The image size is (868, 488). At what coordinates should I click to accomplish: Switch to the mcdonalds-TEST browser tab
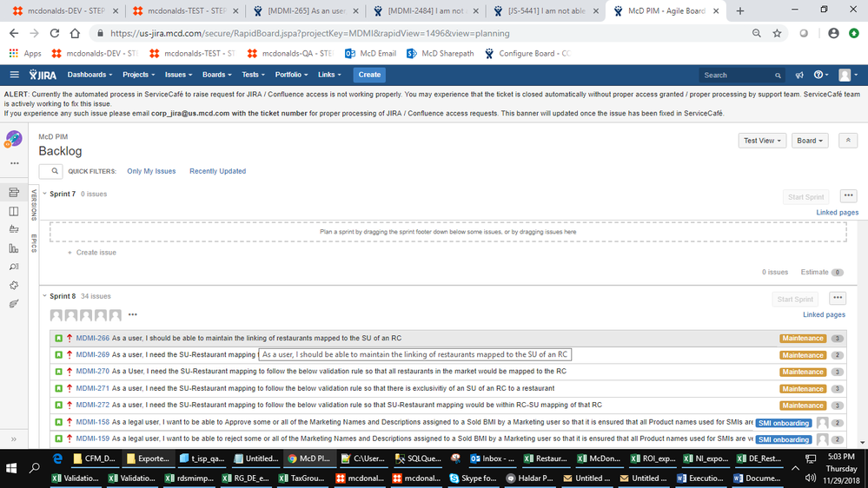185,11
